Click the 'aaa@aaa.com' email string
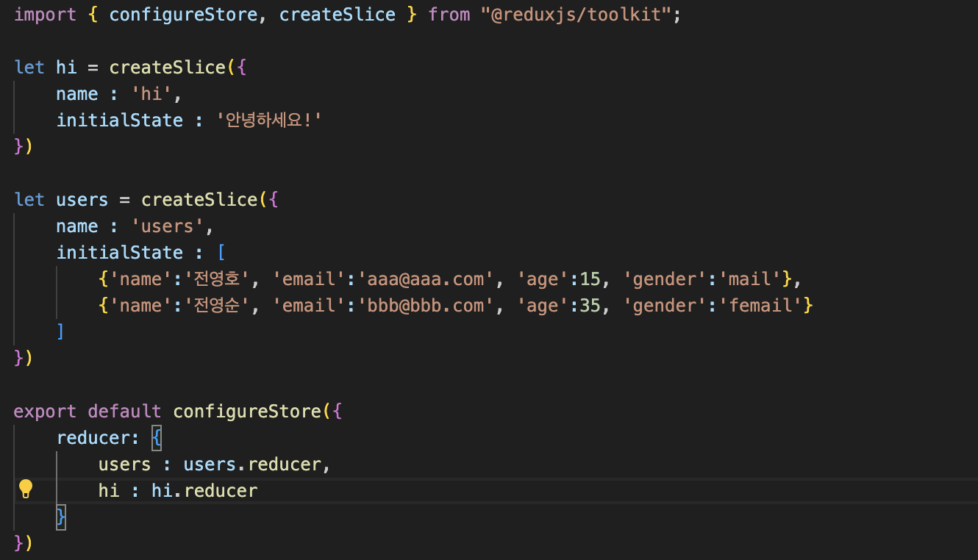Viewport: 978px width, 560px height. [426, 279]
